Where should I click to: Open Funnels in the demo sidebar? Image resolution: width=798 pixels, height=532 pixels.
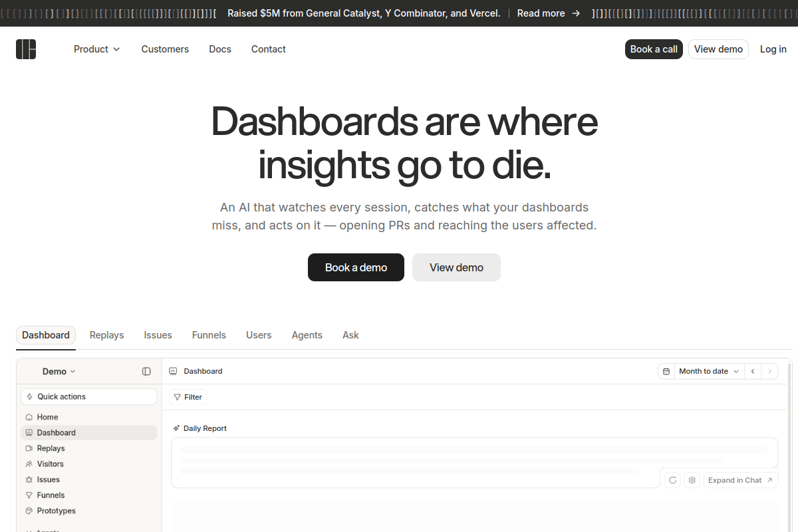click(x=89, y=495)
